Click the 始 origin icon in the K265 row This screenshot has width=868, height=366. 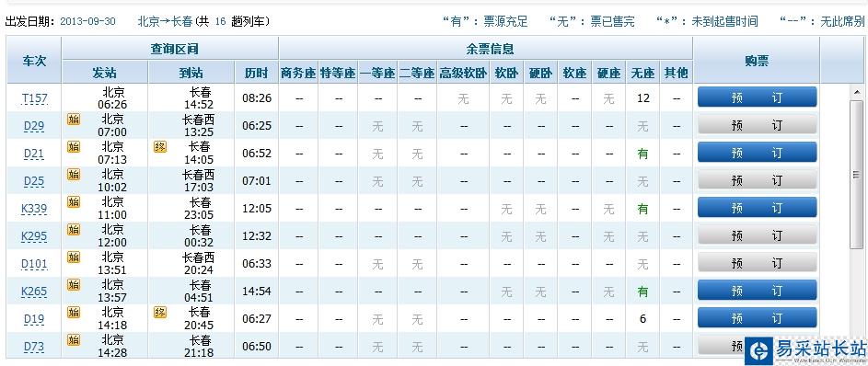click(74, 285)
